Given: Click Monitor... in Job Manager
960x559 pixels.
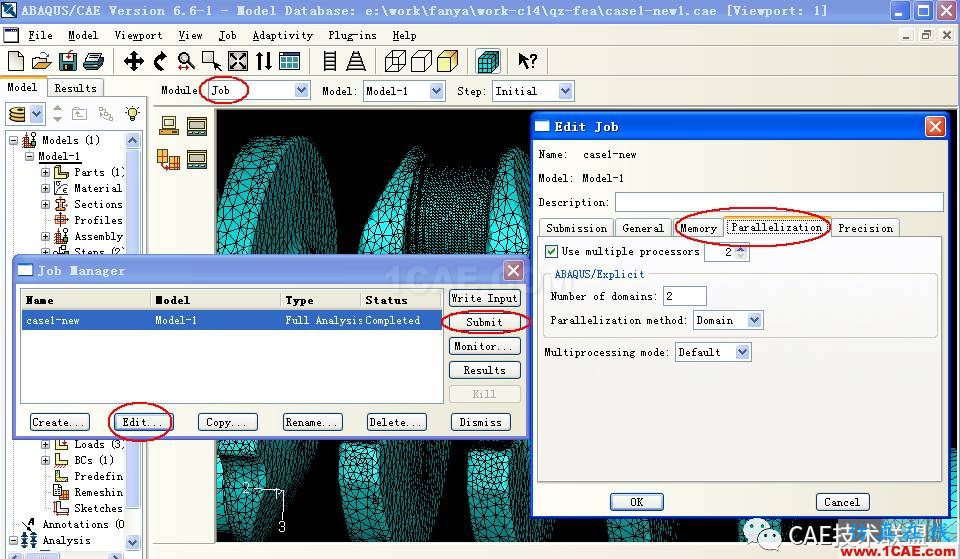Looking at the screenshot, I should (484, 347).
